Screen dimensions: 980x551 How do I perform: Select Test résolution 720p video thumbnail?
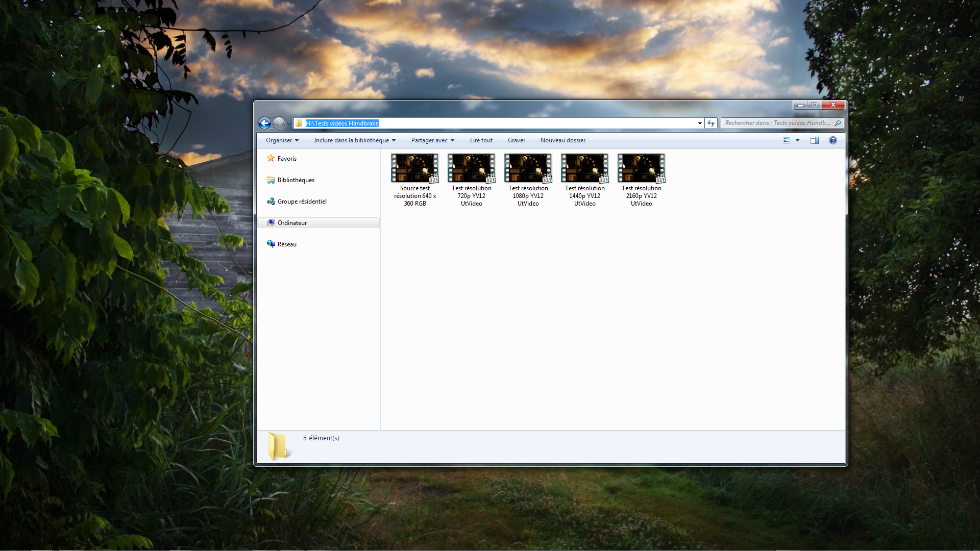click(x=472, y=168)
